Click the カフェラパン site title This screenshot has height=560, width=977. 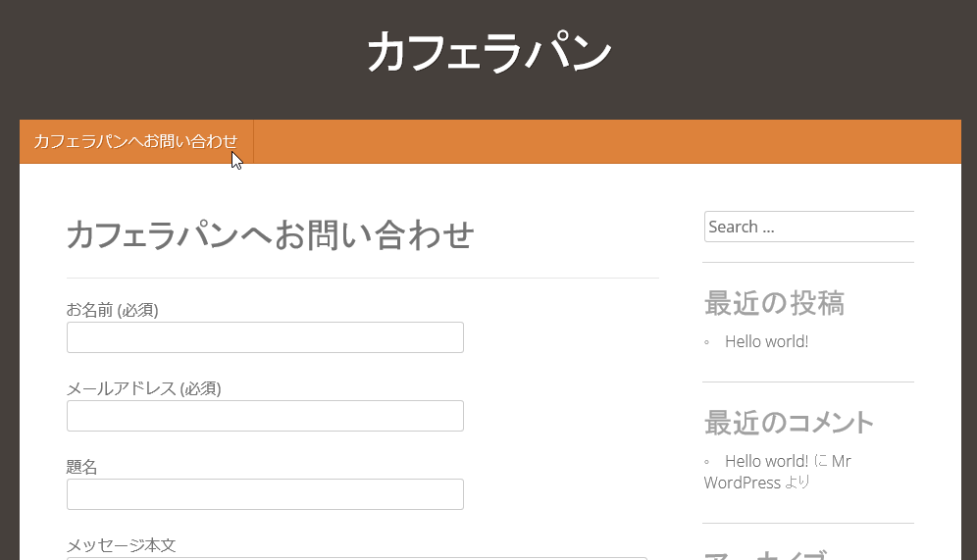click(x=488, y=53)
